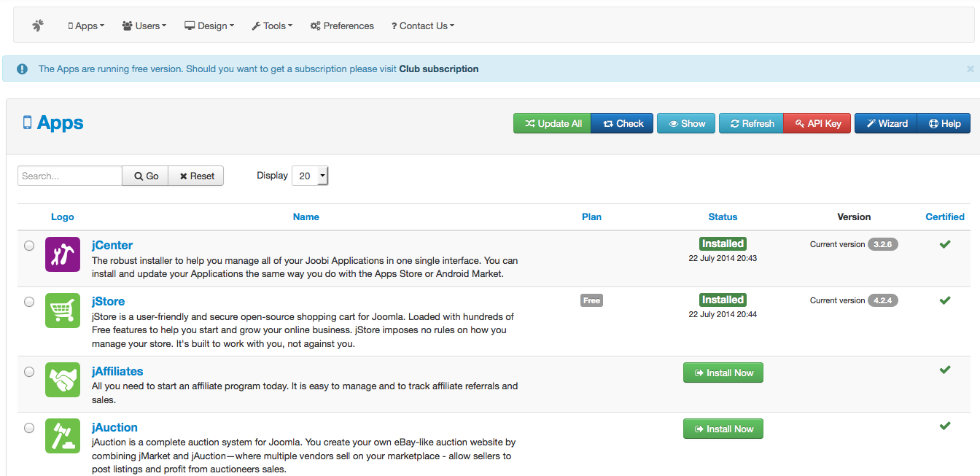Click the jCenter certified checkmark

[945, 244]
